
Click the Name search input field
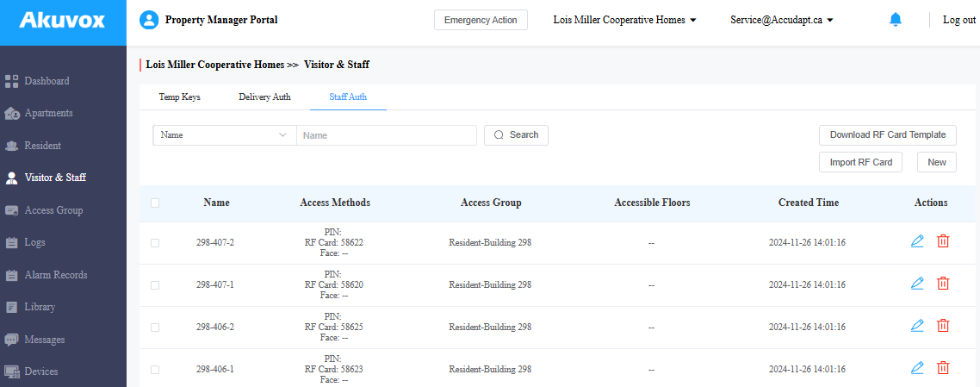pyautogui.click(x=386, y=135)
